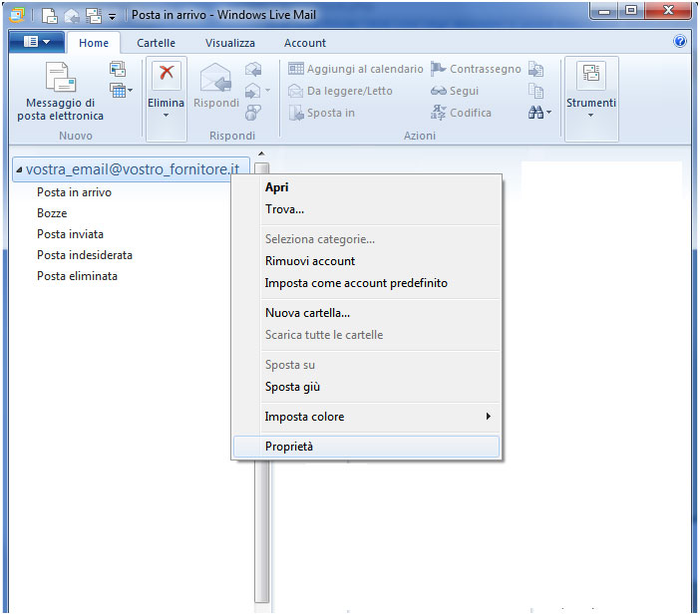Click the copy-to-folder icon beside Contrassegno
The height and width of the screenshot is (615, 700).
(535, 69)
